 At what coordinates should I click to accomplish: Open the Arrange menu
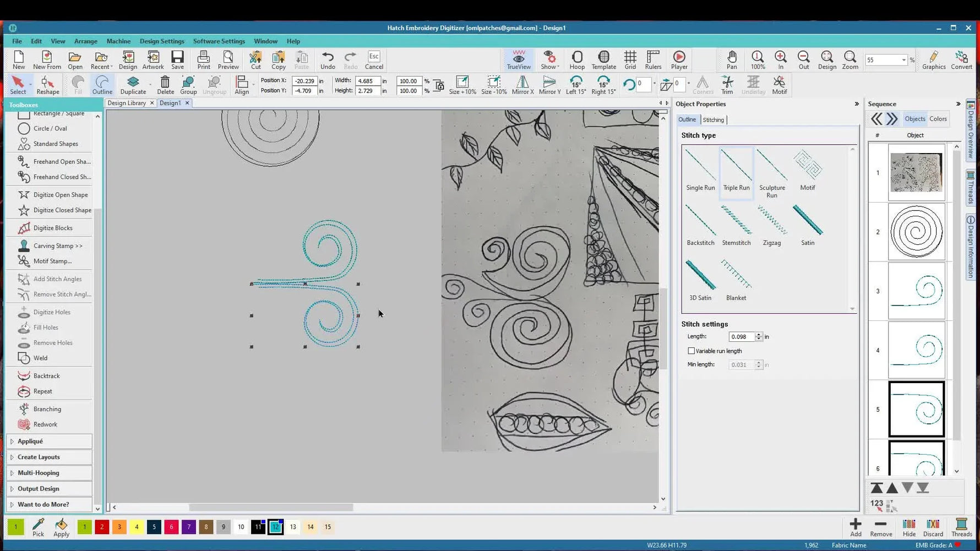(x=86, y=41)
